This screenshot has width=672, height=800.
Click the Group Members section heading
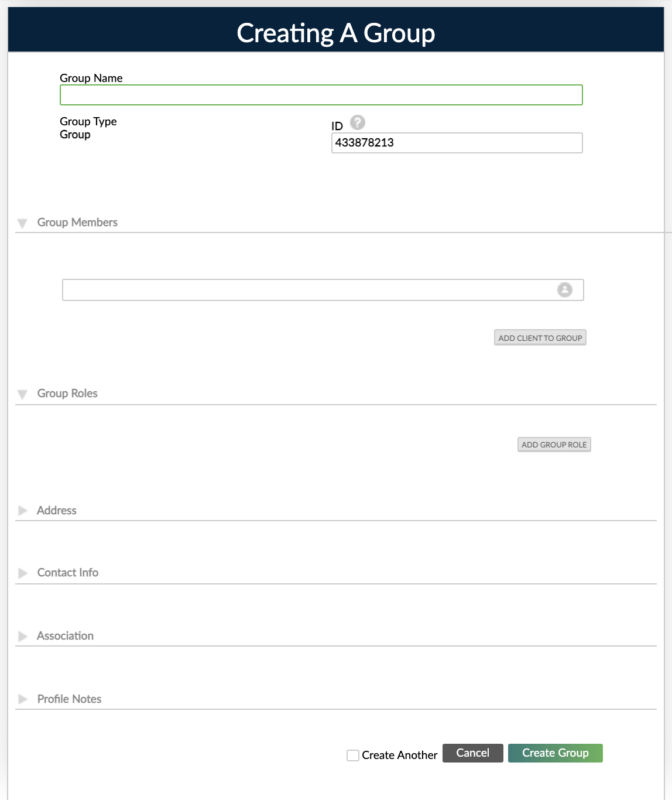tap(77, 223)
